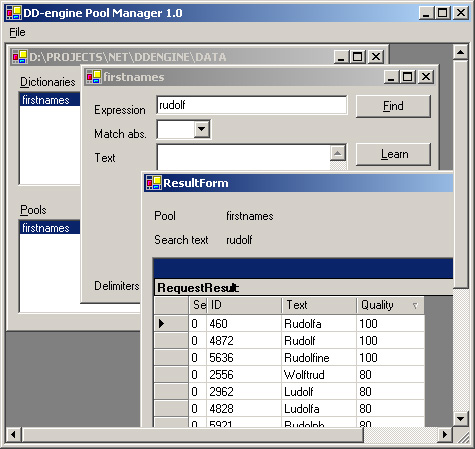Click the horizontal scroll left arrow

13,435
